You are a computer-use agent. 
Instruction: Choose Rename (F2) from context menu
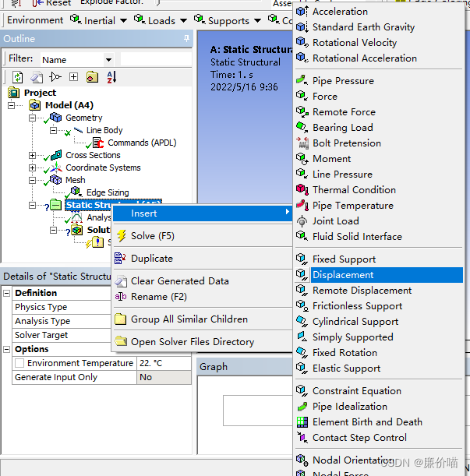[x=203, y=297]
